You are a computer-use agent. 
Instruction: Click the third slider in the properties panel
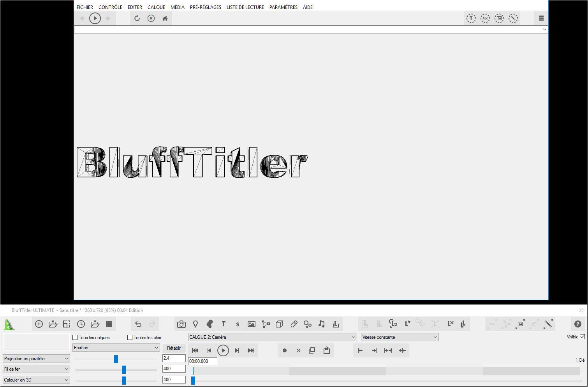[x=116, y=380]
